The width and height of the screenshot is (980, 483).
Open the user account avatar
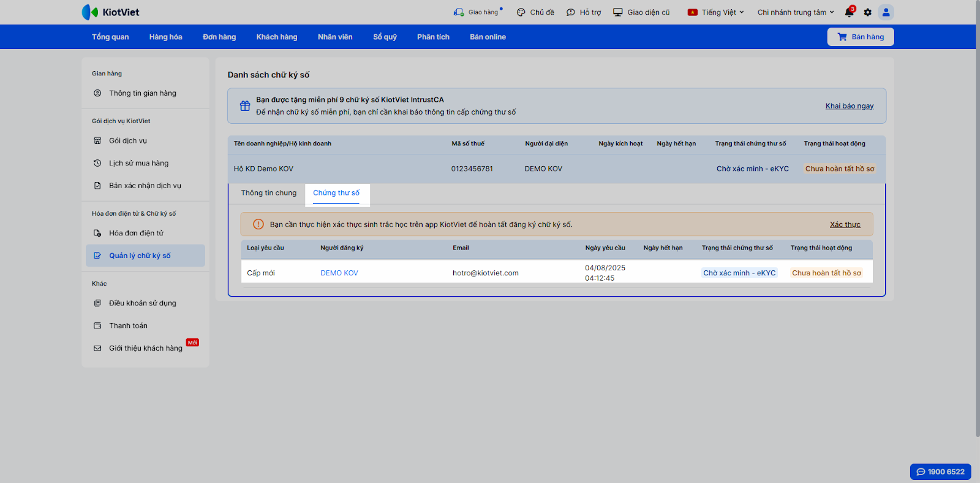coord(886,12)
